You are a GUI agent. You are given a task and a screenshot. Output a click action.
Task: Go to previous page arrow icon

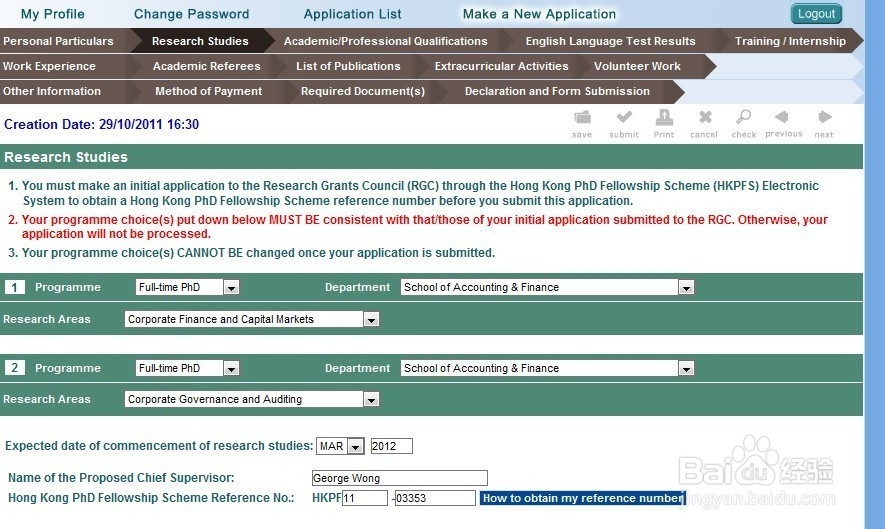[x=782, y=117]
